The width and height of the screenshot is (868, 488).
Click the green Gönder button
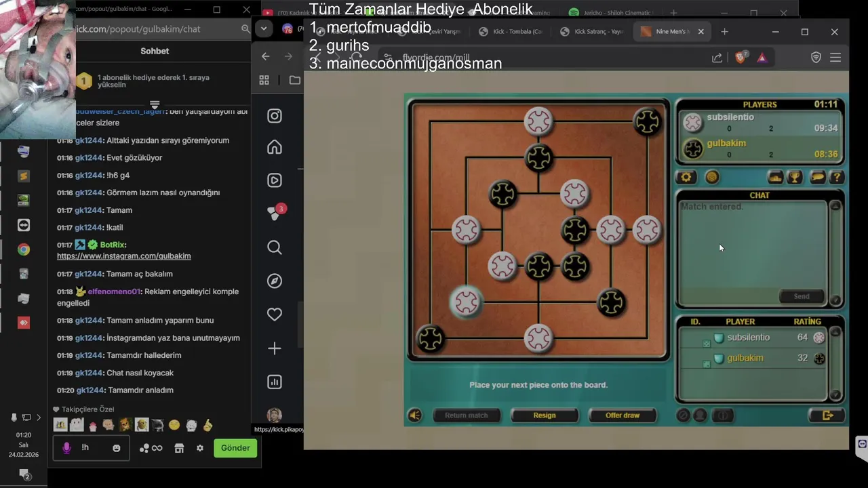235,448
